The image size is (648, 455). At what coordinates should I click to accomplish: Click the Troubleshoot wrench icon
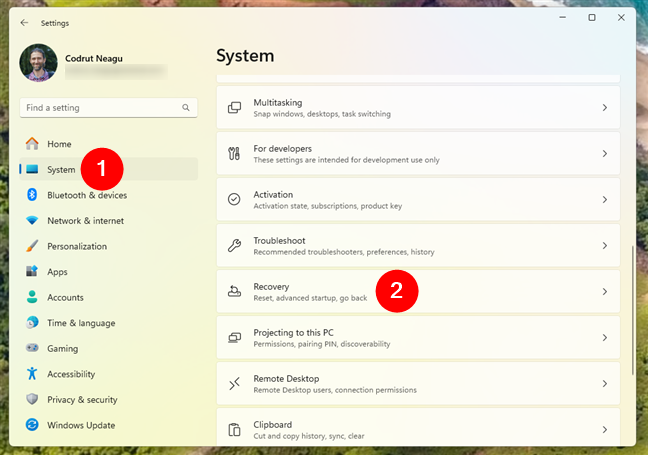pyautogui.click(x=234, y=245)
